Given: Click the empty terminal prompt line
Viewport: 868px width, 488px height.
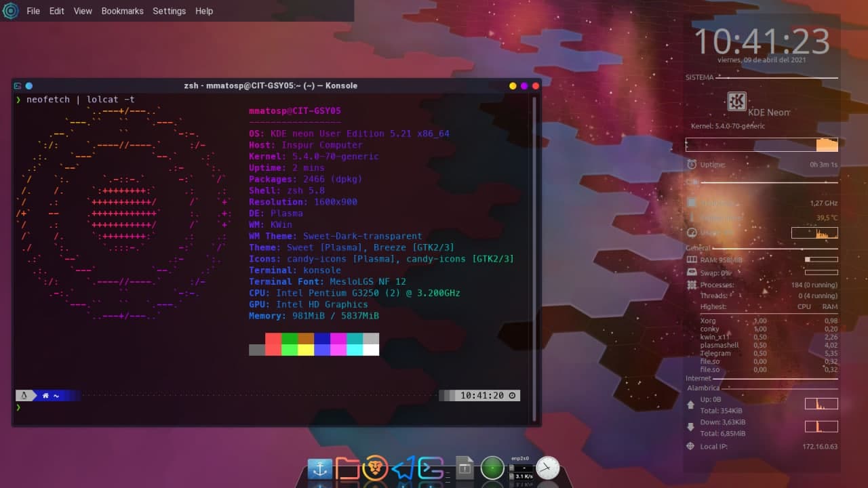Looking at the screenshot, I should 203,407.
